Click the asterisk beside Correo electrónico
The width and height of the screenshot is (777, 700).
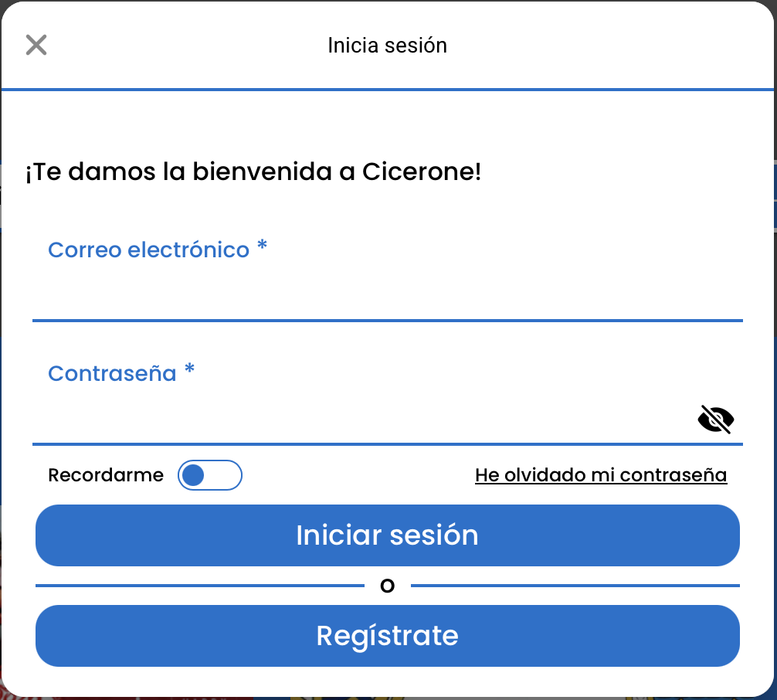click(x=262, y=247)
